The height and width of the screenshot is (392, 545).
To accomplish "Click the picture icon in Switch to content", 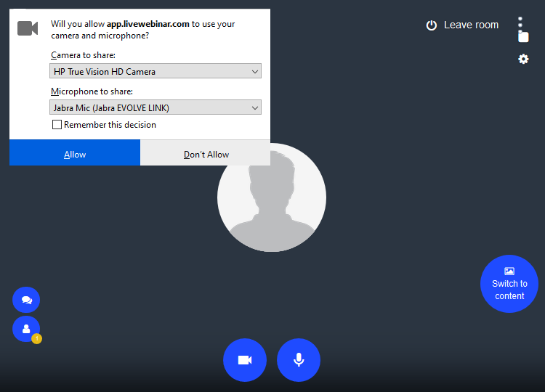I will point(509,271).
